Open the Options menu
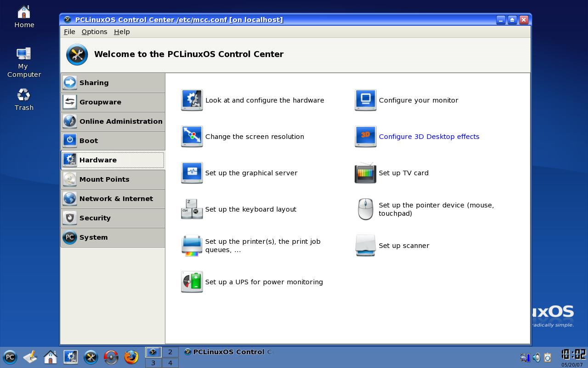The width and height of the screenshot is (588, 368). (94, 32)
